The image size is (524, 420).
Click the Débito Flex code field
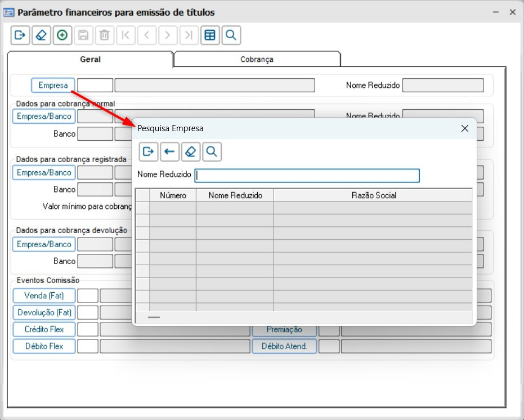point(88,346)
